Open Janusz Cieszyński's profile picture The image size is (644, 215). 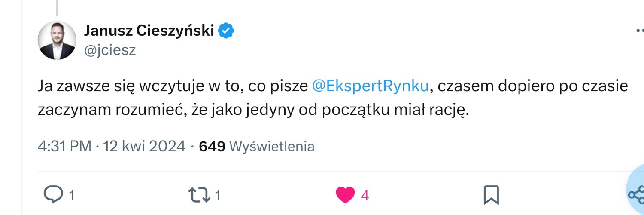(x=57, y=41)
